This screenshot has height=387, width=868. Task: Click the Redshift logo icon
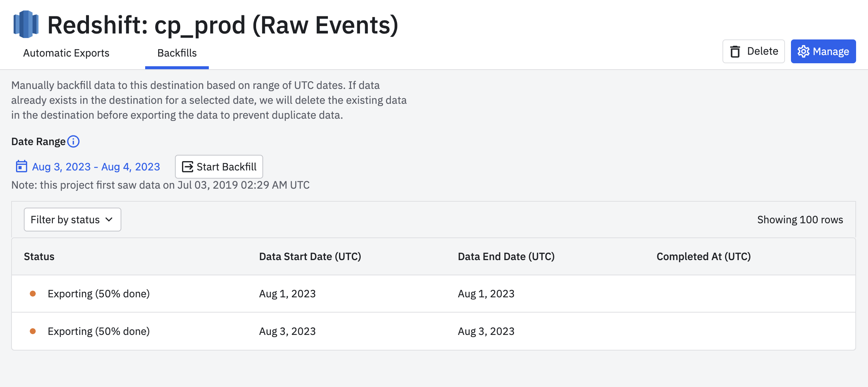[26, 24]
